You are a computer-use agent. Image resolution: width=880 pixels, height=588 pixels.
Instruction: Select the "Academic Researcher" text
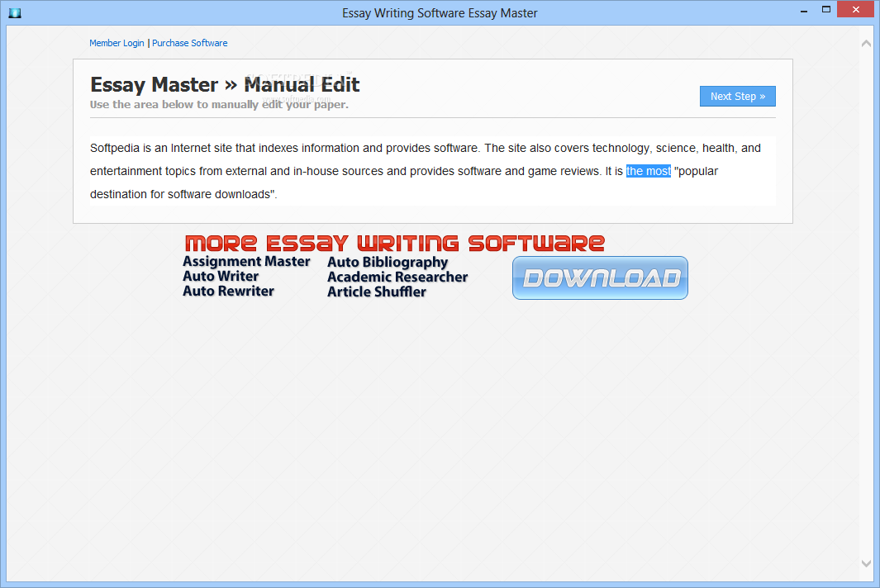pyautogui.click(x=397, y=277)
